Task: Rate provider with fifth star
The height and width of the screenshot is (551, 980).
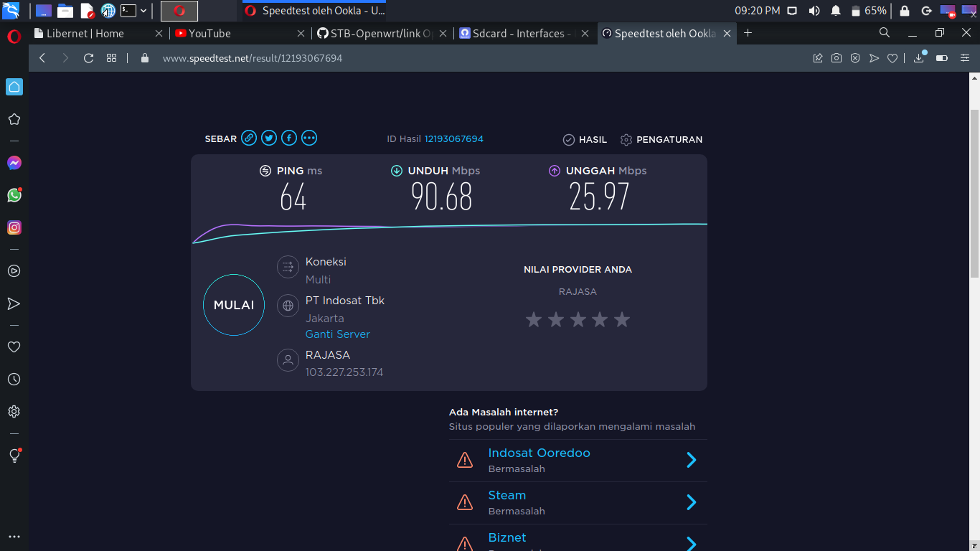Action: tap(622, 319)
